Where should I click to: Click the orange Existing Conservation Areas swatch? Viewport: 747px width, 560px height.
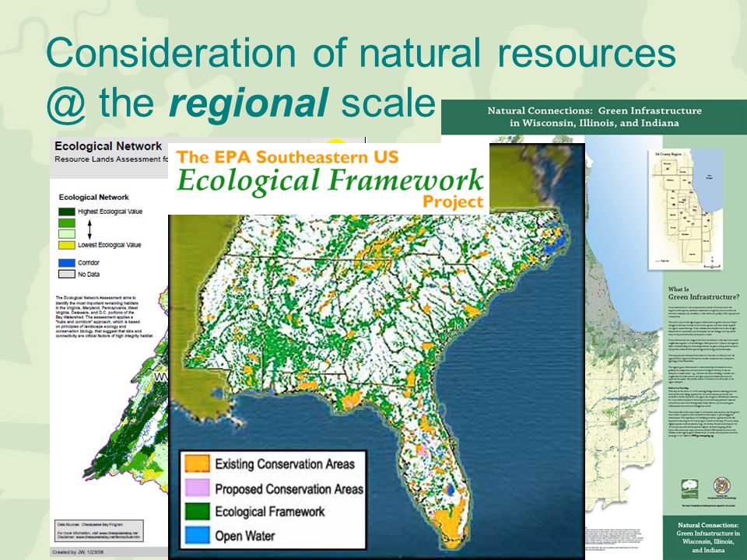coord(197,463)
